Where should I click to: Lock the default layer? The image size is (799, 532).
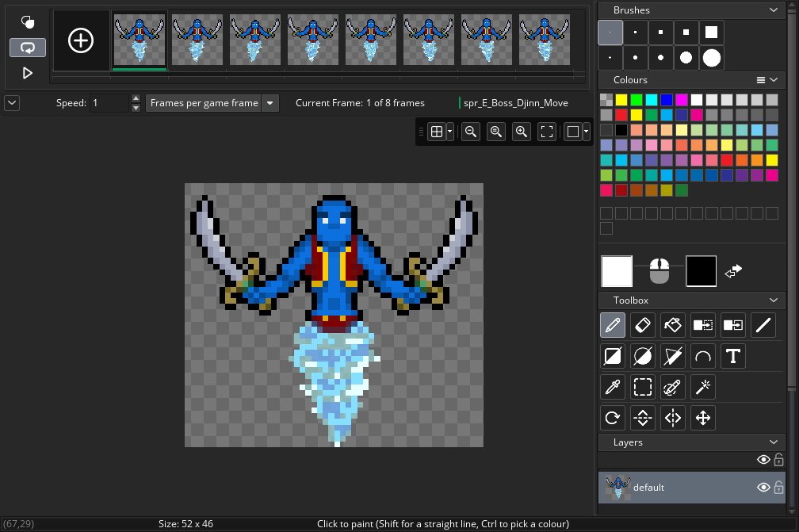coord(778,488)
